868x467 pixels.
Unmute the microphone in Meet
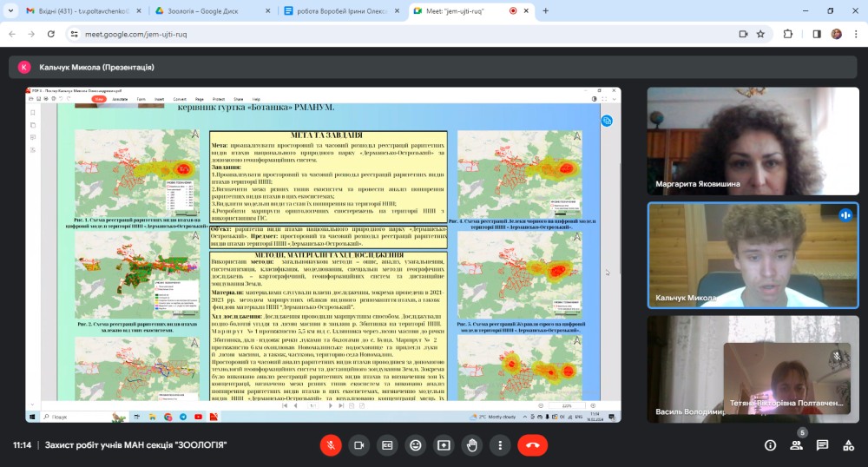(x=330, y=445)
